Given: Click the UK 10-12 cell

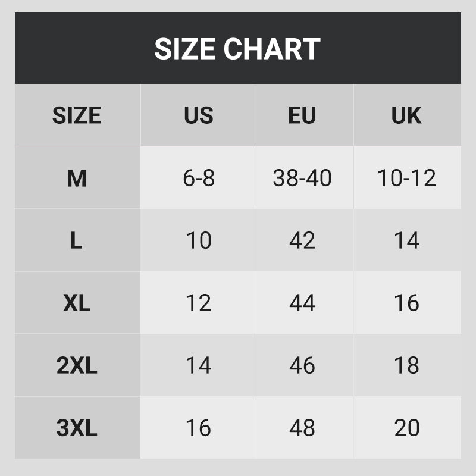Looking at the screenshot, I should tap(406, 178).
